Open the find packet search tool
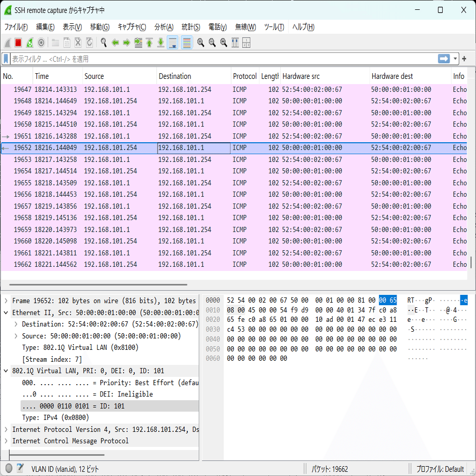 coord(103,43)
